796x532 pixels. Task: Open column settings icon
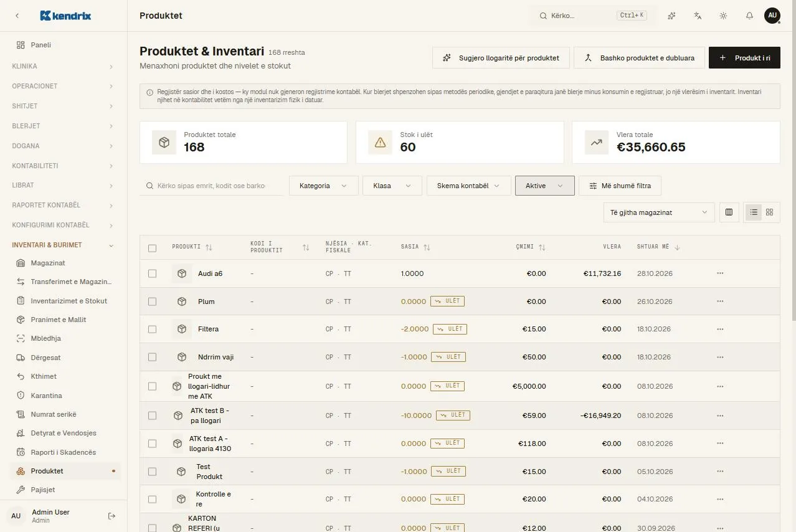pyautogui.click(x=729, y=212)
